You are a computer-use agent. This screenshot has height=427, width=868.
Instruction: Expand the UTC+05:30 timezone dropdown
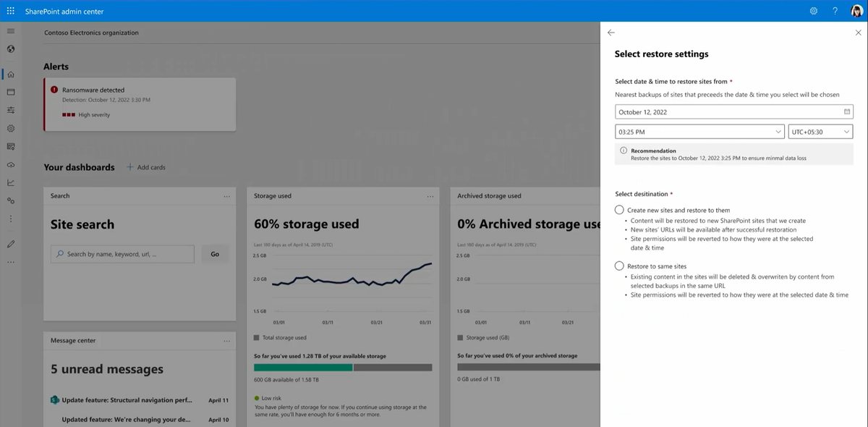[820, 132]
